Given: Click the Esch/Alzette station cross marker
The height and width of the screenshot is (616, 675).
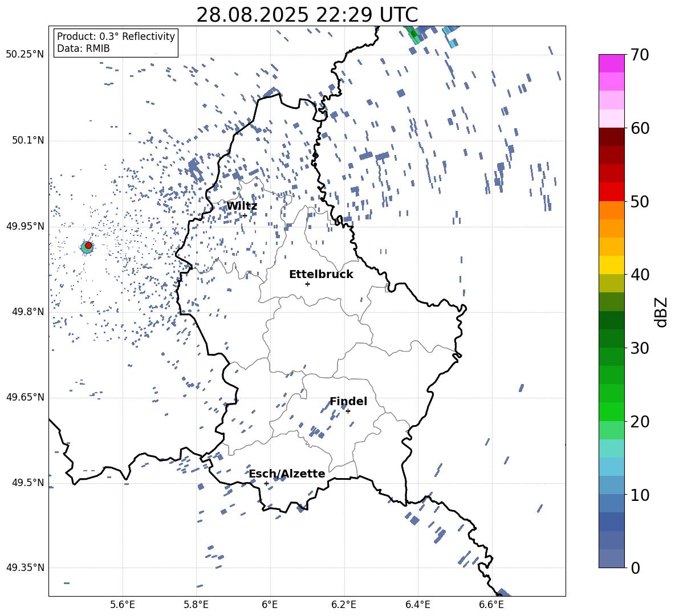Looking at the screenshot, I should pyautogui.click(x=266, y=483).
